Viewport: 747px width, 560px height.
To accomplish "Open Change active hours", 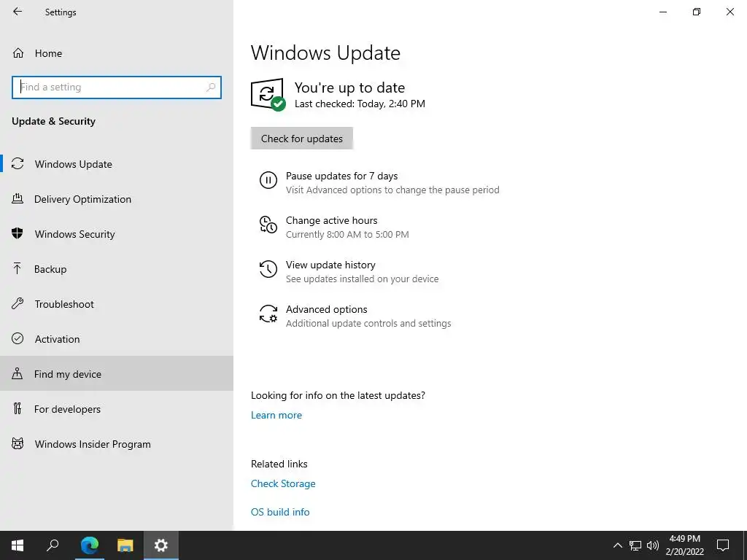I will tap(333, 227).
